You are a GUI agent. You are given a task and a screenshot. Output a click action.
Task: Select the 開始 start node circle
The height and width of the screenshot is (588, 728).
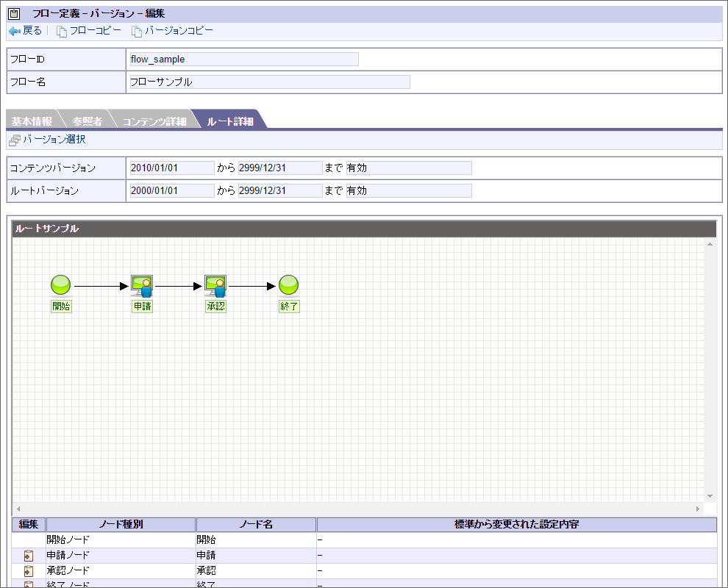click(61, 285)
